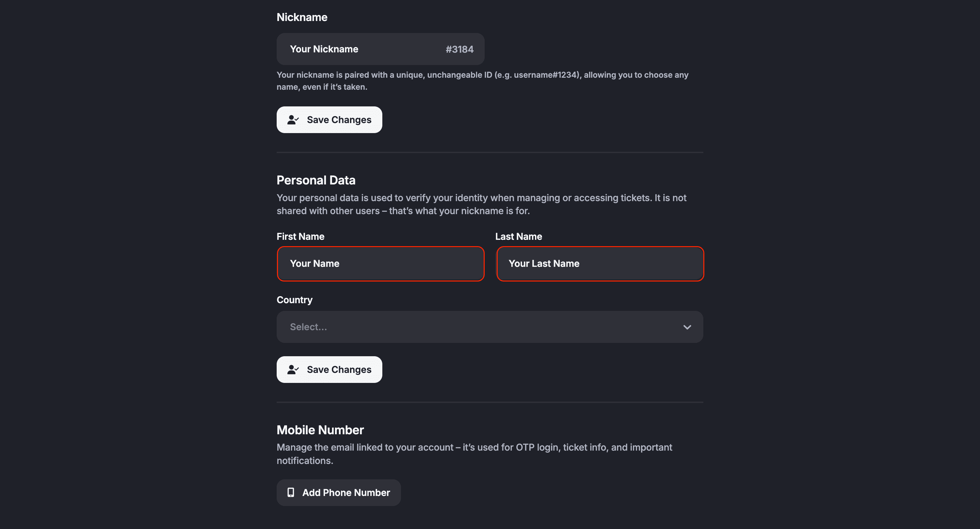Click the Last Name label
The image size is (980, 529).
pyautogui.click(x=519, y=236)
